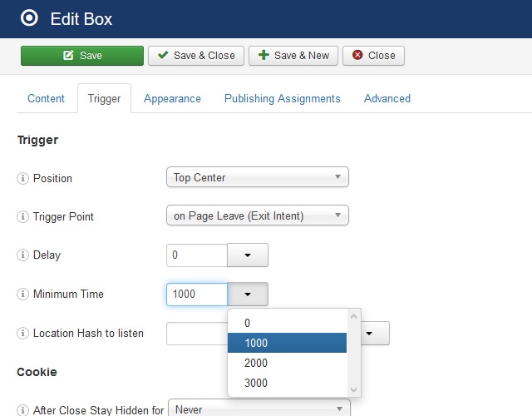532x416 pixels.
Task: Click the dropdown list scroll up arrow
Action: click(x=353, y=316)
